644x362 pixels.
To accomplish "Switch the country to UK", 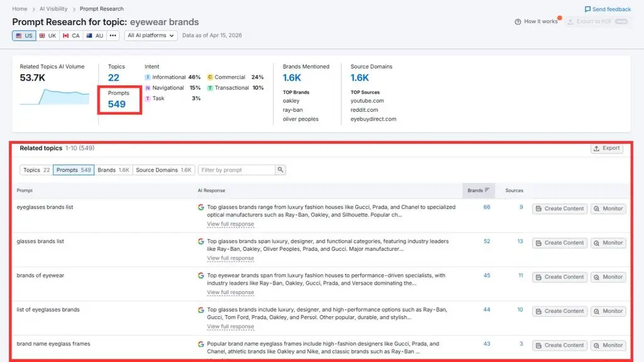I will click(48, 36).
